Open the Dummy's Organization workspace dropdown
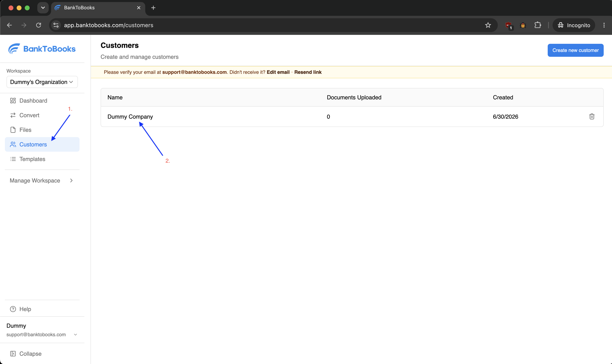Image resolution: width=612 pixels, height=364 pixels. (x=42, y=82)
